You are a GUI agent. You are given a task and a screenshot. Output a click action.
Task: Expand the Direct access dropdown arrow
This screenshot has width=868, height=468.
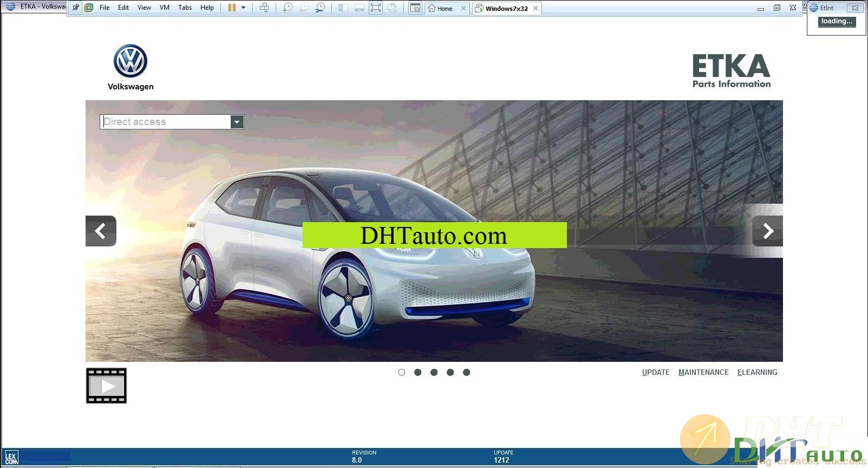[x=237, y=122]
